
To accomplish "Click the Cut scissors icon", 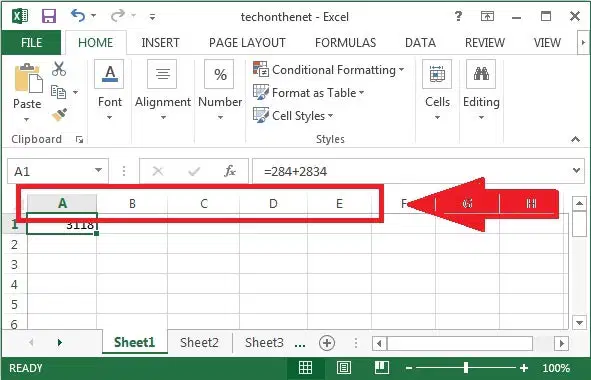I will coord(59,69).
